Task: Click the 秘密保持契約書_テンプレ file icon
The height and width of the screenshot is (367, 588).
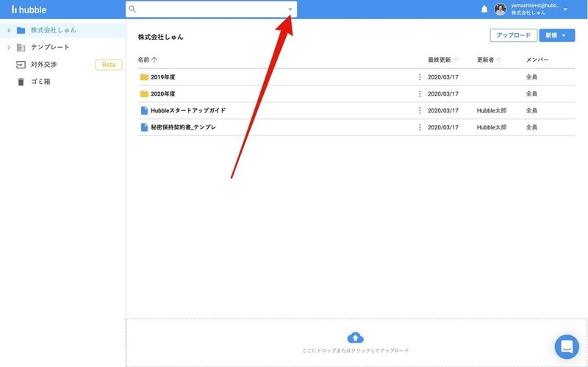Action: (144, 127)
